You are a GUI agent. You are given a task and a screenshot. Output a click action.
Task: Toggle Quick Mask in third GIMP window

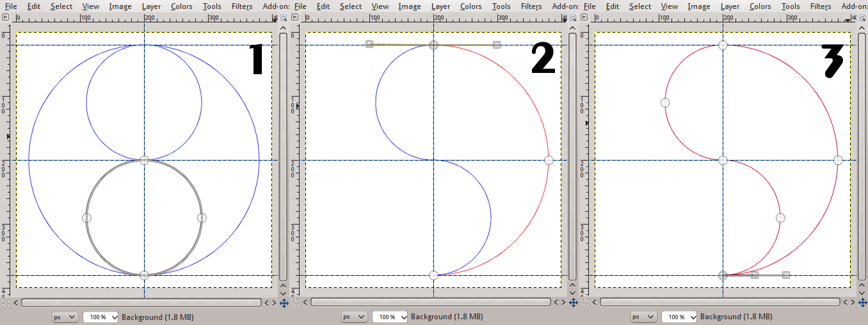(x=584, y=303)
